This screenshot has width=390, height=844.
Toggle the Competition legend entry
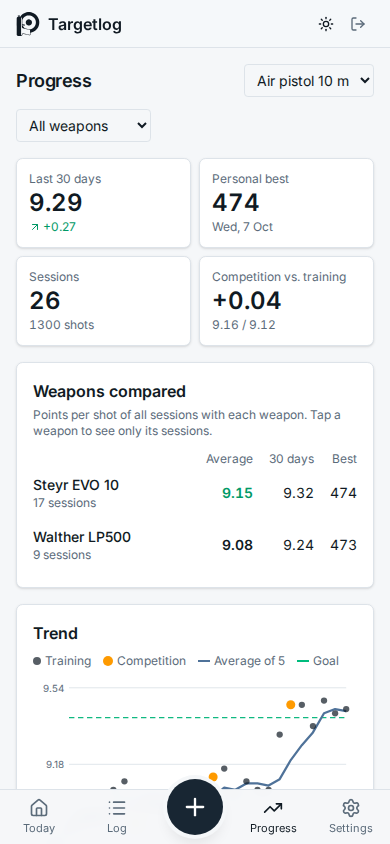tap(144, 660)
